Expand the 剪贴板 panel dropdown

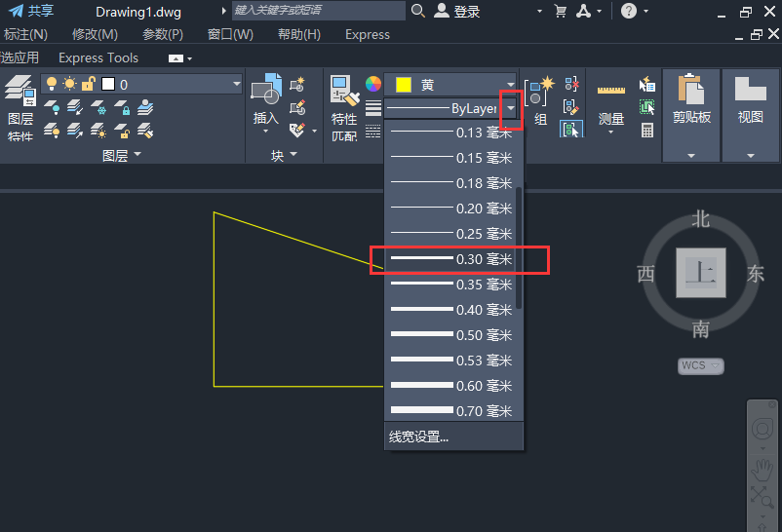pyautogui.click(x=691, y=156)
